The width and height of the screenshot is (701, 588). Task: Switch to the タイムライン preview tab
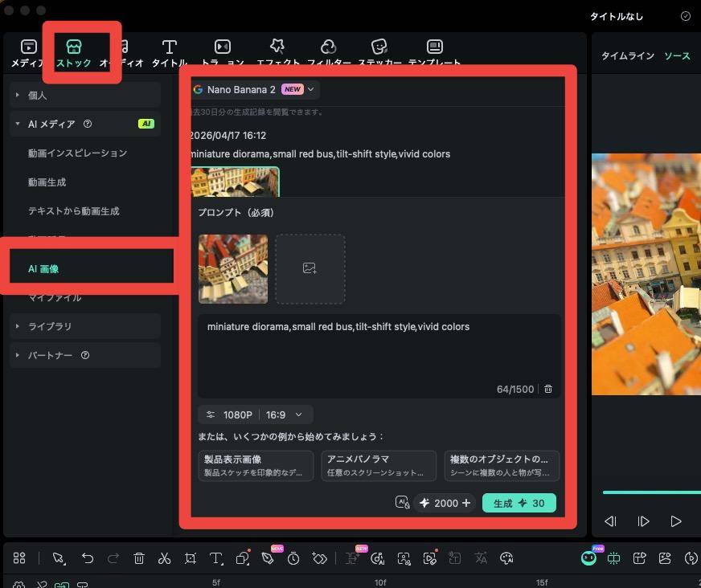pos(627,56)
